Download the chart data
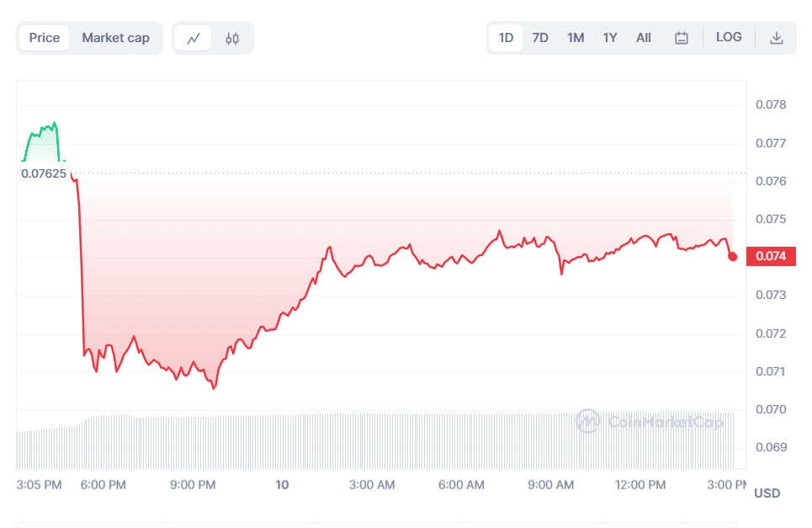 pyautogui.click(x=777, y=38)
